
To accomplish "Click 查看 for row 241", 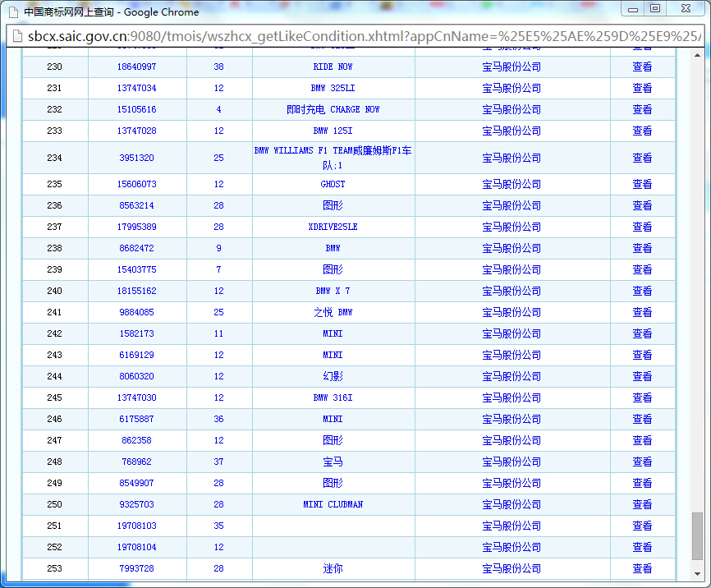I will (x=642, y=312).
